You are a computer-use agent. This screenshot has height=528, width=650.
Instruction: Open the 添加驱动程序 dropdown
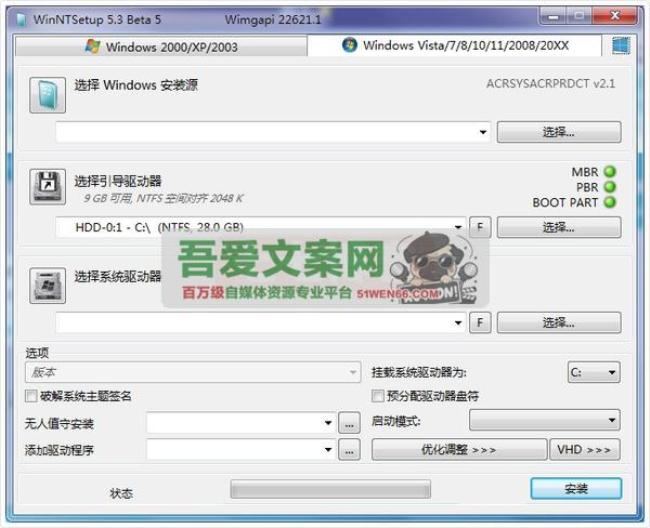point(328,450)
